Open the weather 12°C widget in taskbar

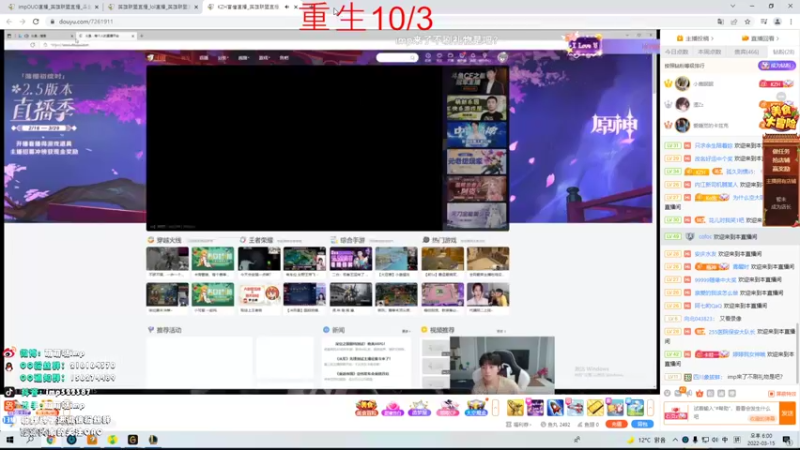pos(648,440)
